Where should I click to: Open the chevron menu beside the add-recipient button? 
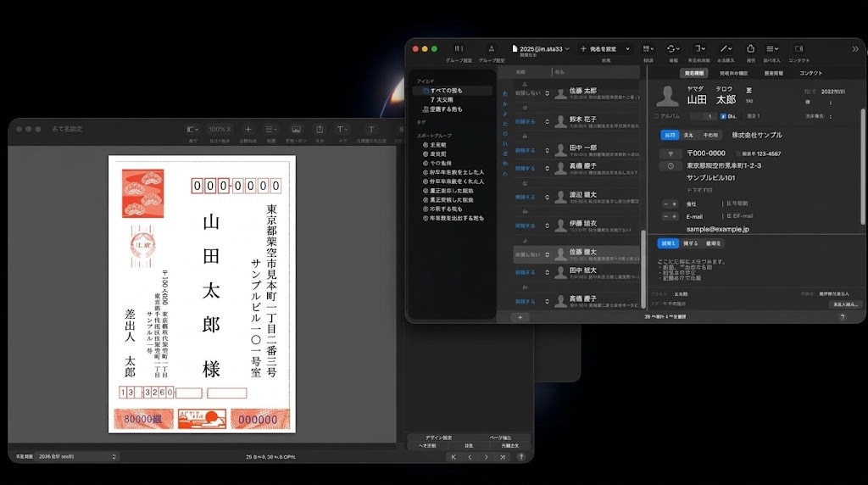tap(627, 48)
